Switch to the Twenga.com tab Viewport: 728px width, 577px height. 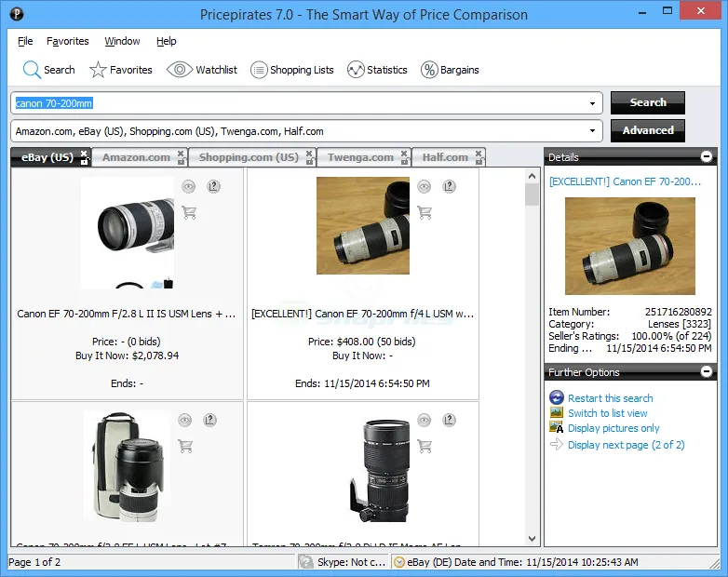360,157
